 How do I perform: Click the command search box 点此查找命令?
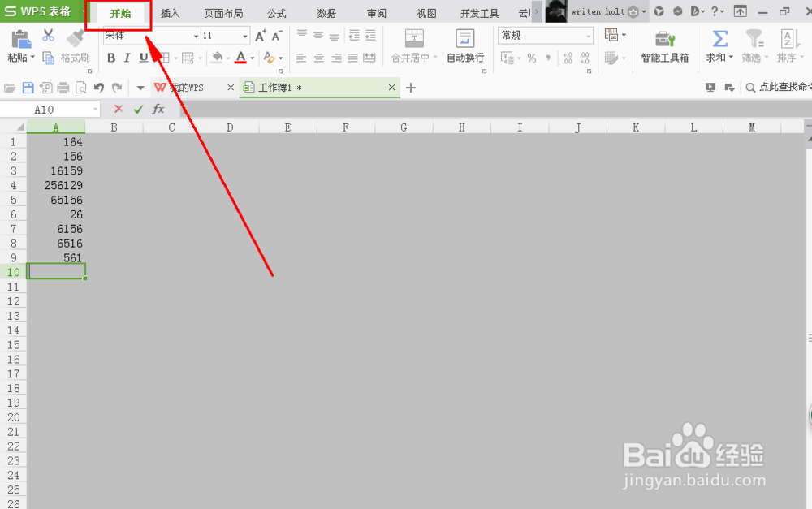(x=779, y=88)
